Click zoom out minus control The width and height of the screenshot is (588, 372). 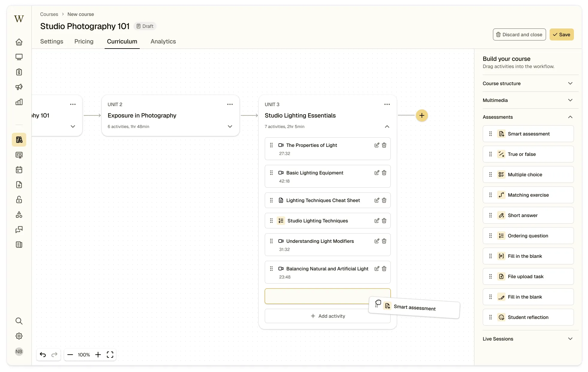coord(70,355)
